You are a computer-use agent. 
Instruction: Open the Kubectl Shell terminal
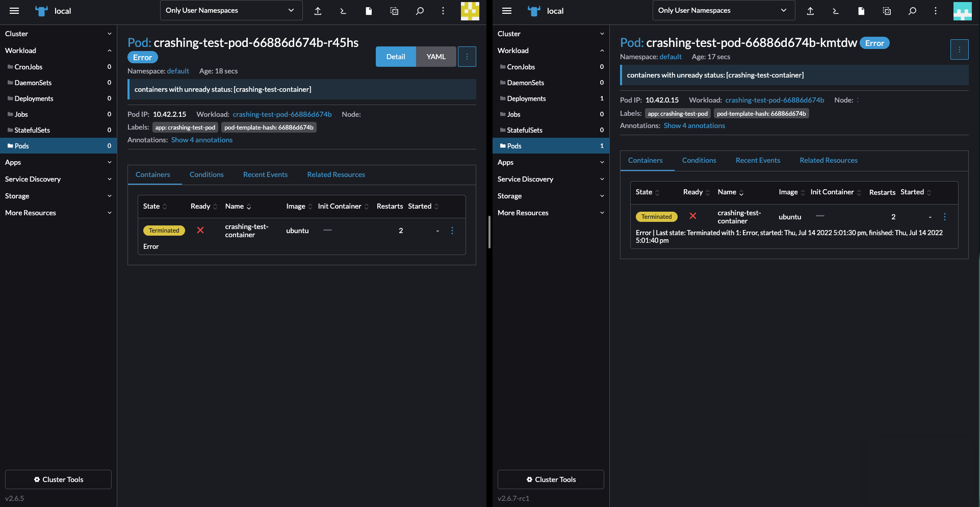click(x=343, y=11)
